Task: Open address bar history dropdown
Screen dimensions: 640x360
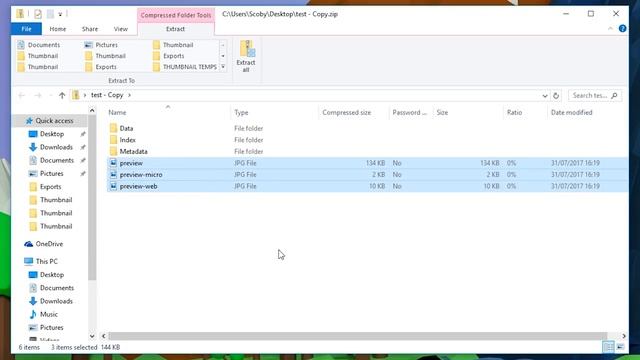Action: click(x=545, y=96)
